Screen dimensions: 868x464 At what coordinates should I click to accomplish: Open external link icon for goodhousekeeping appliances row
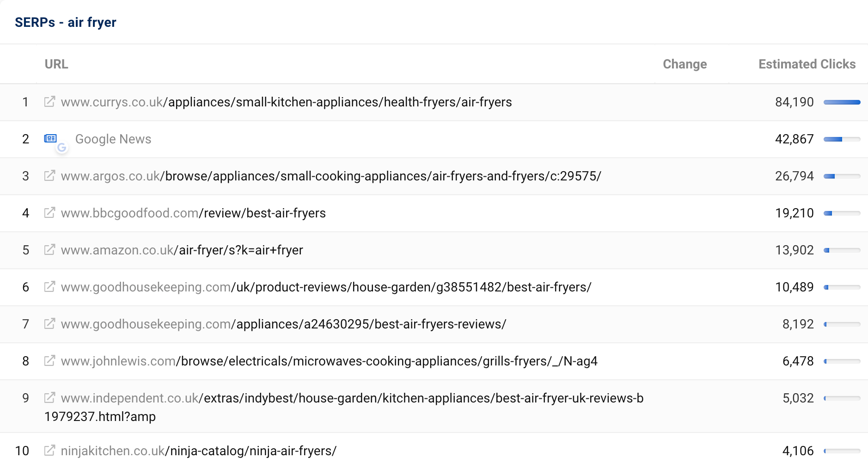[49, 323]
